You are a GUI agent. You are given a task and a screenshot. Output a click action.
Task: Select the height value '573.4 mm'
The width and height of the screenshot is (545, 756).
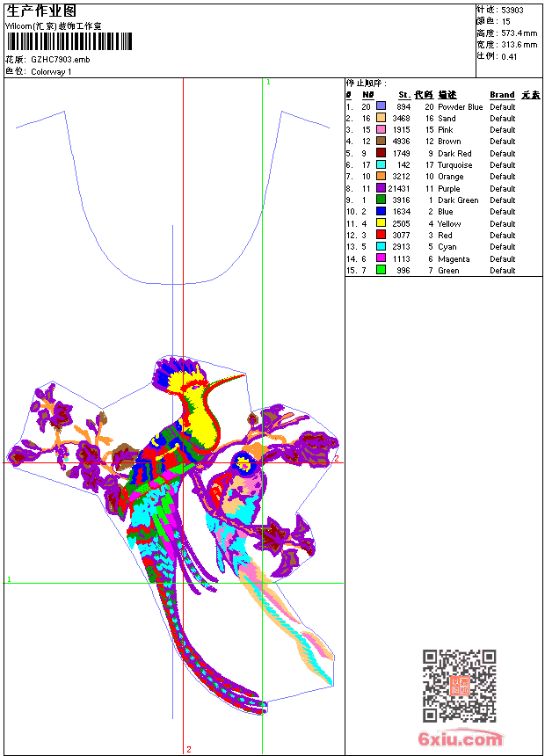[519, 33]
